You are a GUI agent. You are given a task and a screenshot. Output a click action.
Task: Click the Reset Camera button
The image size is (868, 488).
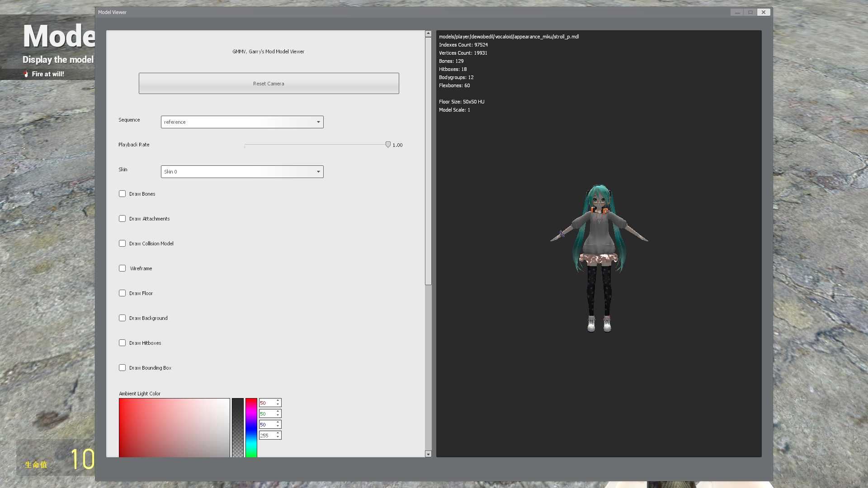point(269,84)
